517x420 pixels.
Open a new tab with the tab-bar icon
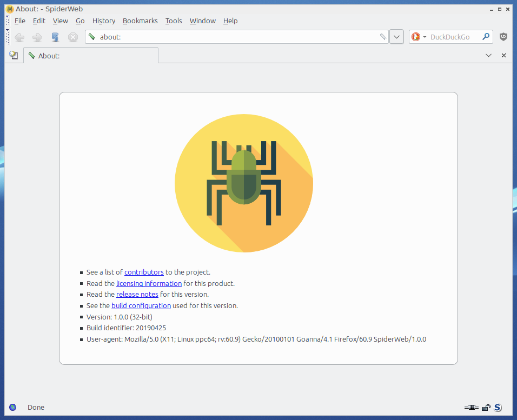14,55
